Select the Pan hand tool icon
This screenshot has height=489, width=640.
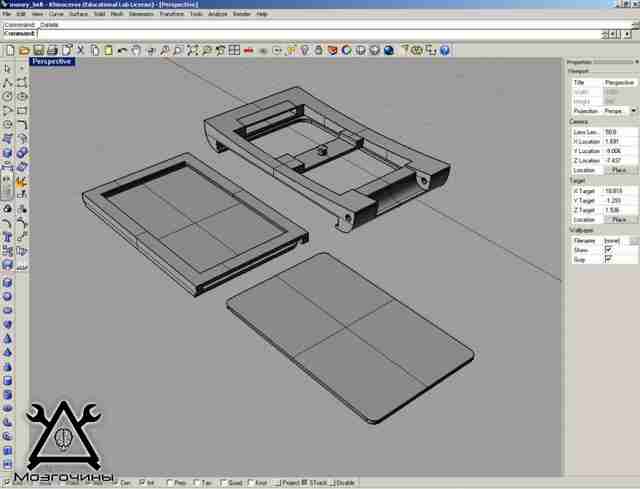coord(136,50)
